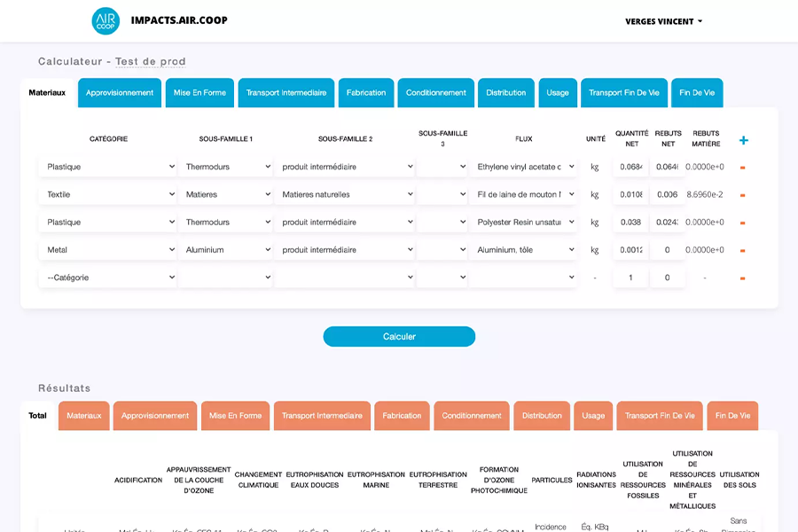This screenshot has height=532, width=798.
Task: Remove the Ethylene vinyl acetate row
Action: [742, 168]
